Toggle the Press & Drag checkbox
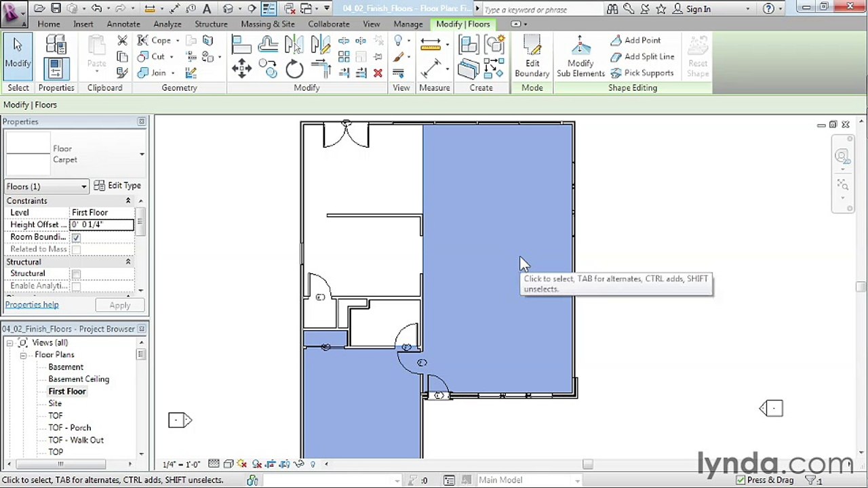The image size is (868, 488). tap(741, 480)
